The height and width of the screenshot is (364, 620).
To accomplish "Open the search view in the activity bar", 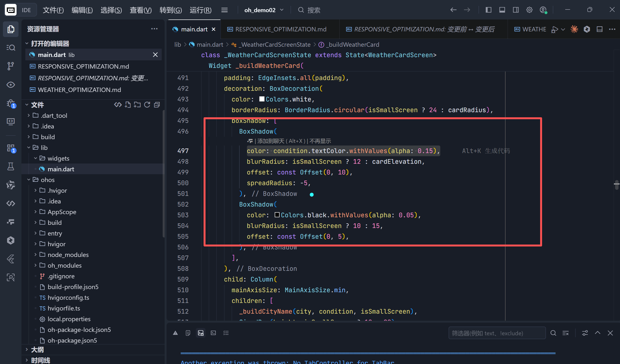I will pyautogui.click(x=10, y=47).
